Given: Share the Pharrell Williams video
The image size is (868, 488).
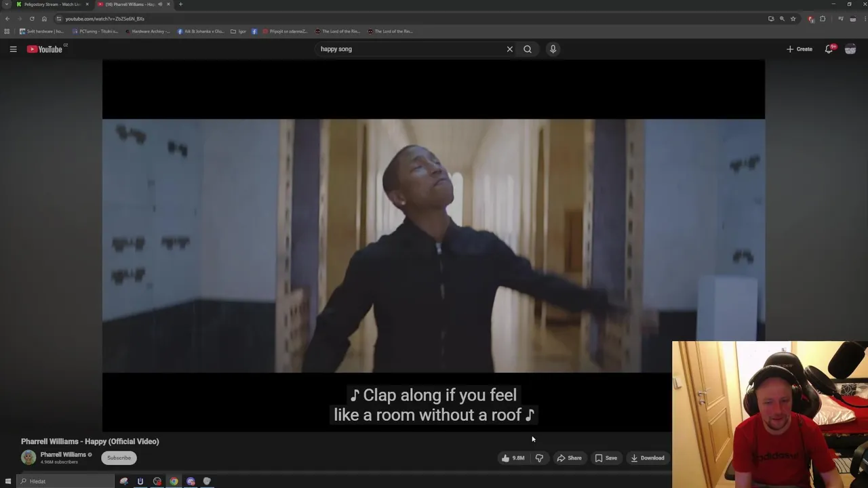Looking at the screenshot, I should [x=570, y=458].
